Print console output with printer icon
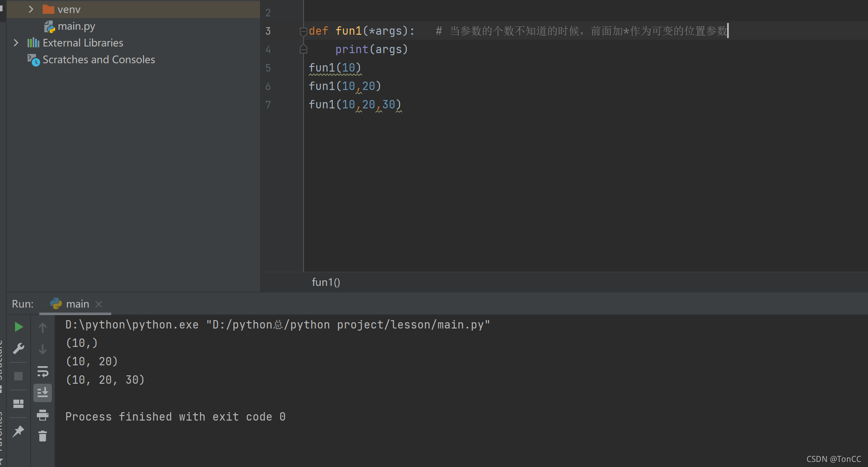The height and width of the screenshot is (467, 868). coord(43,415)
